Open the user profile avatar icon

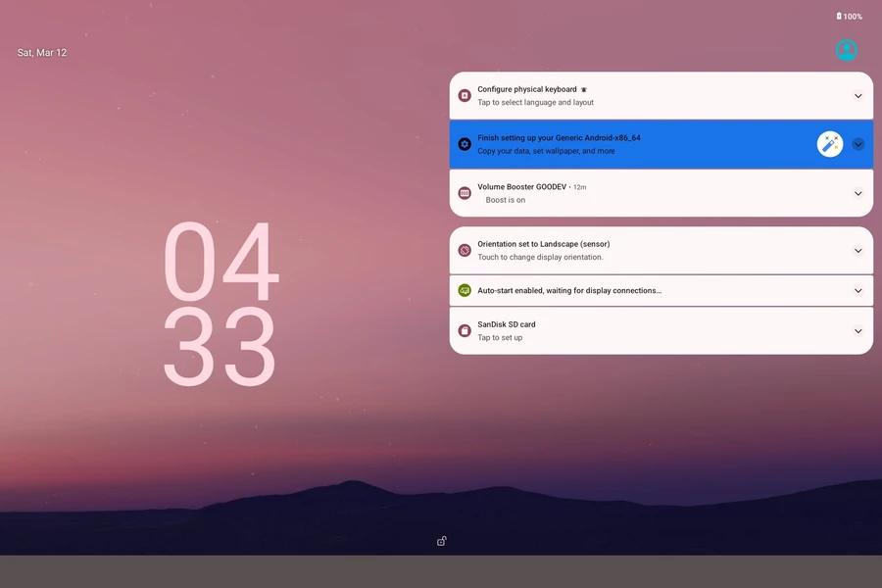tap(846, 50)
